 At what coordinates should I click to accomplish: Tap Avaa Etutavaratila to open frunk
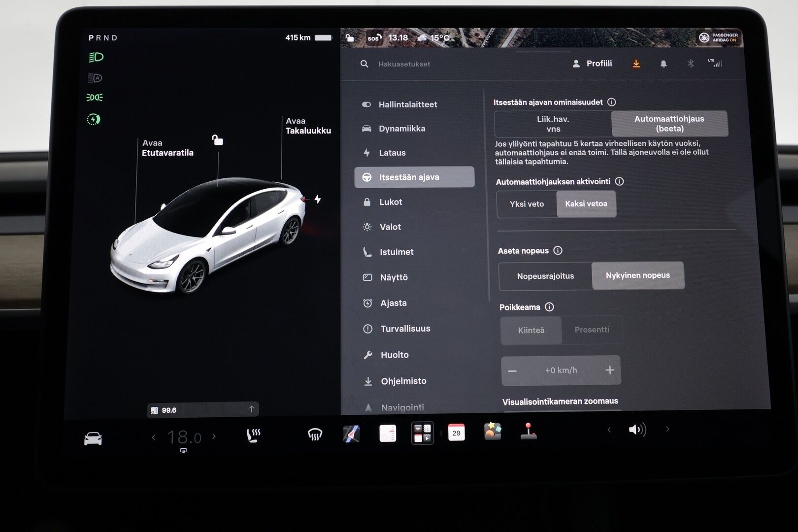tap(167, 148)
